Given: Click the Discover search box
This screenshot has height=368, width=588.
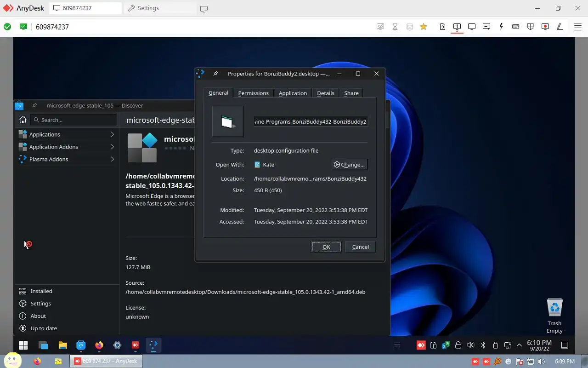Looking at the screenshot, I should pos(73,120).
